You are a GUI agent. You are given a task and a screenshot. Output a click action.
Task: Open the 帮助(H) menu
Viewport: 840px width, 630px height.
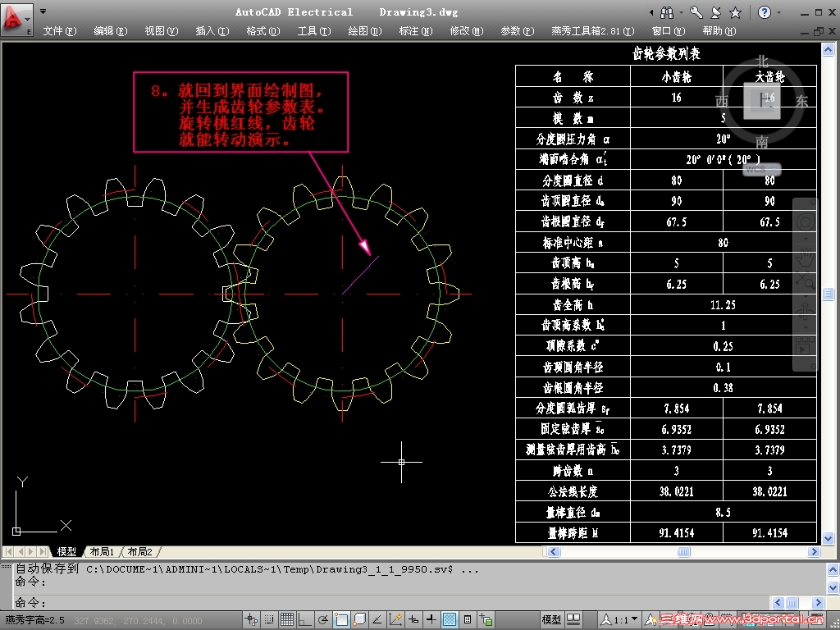coord(719,31)
